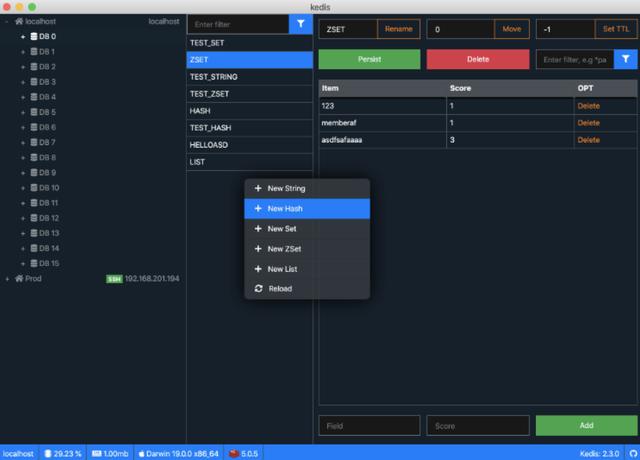Click the Move button
The image size is (640, 460).
[511, 29]
